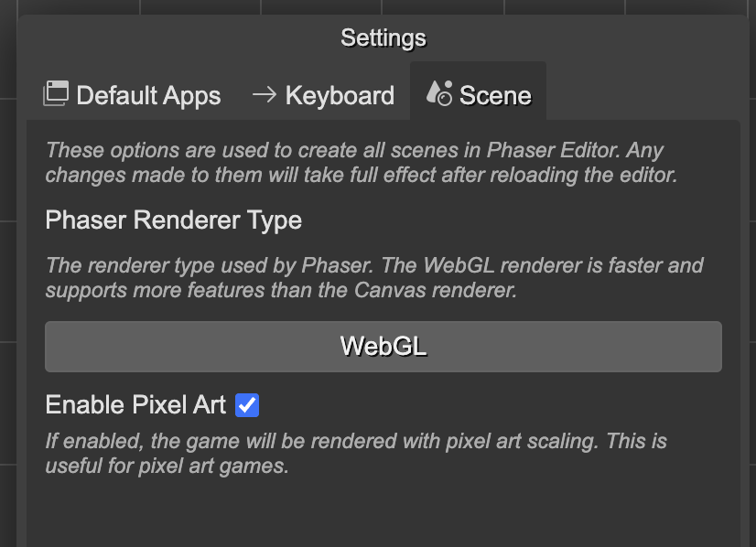Click the pixel art scaling description text
The height and width of the screenshot is (547, 756).
[x=356, y=453]
